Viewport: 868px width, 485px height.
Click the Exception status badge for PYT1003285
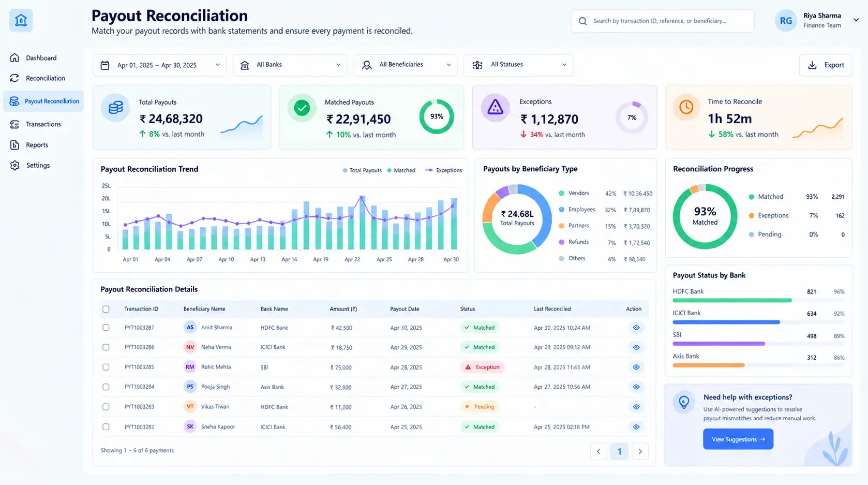point(482,367)
